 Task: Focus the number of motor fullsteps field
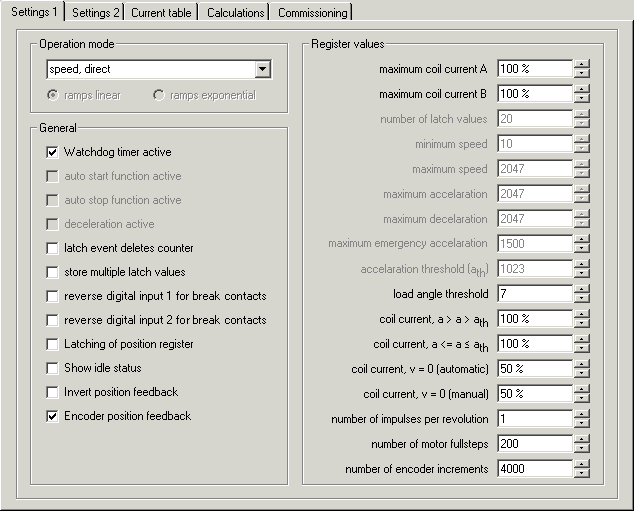[535, 444]
